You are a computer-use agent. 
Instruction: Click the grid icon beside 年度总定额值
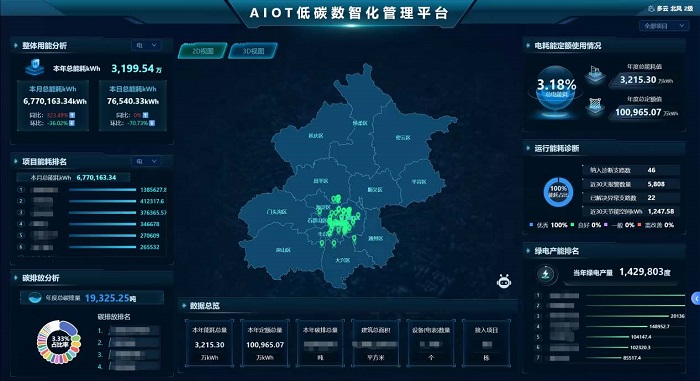pos(594,107)
